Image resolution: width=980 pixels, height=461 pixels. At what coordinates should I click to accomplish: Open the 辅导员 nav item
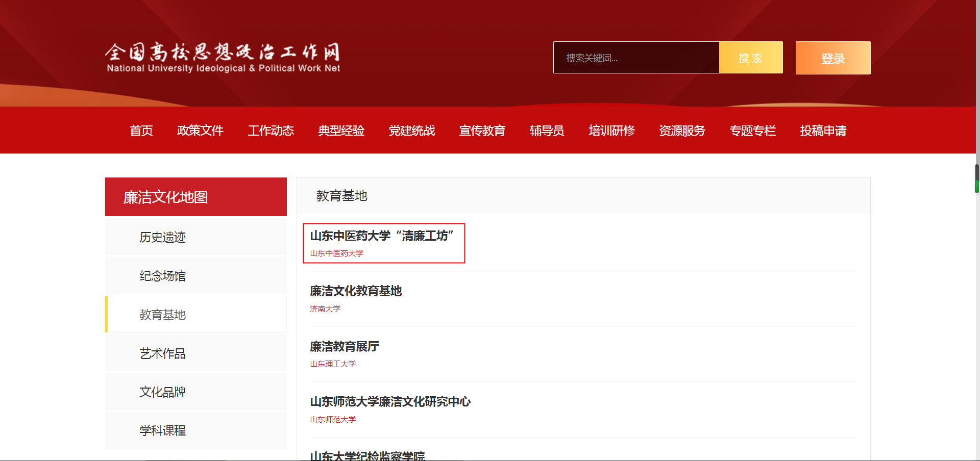[547, 131]
